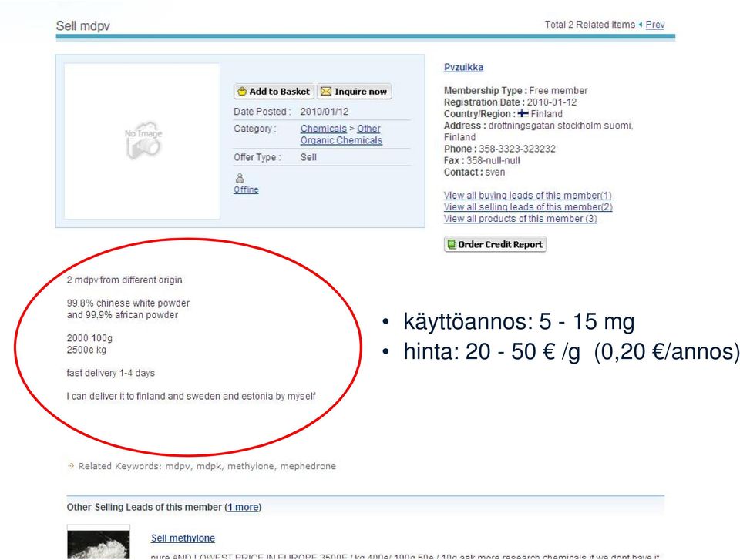Click the '2 mdpv from different origin' text
The width and height of the screenshot is (740, 560).
pos(125,280)
